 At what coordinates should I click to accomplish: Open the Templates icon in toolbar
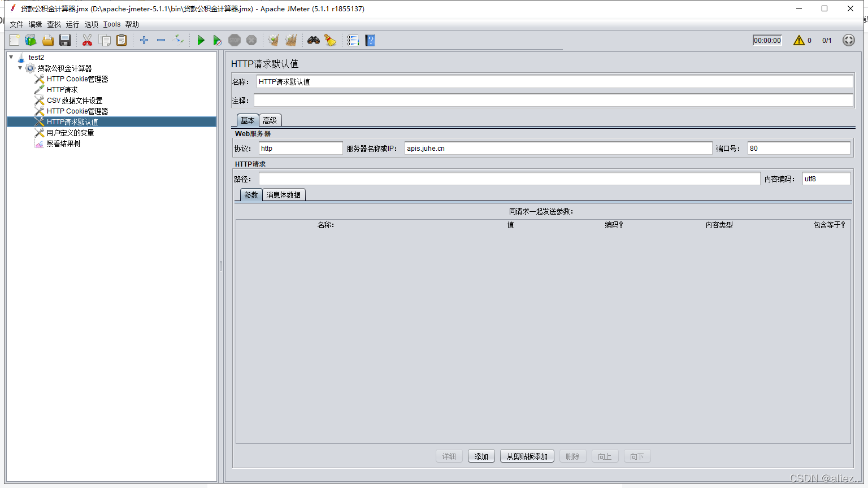point(31,40)
